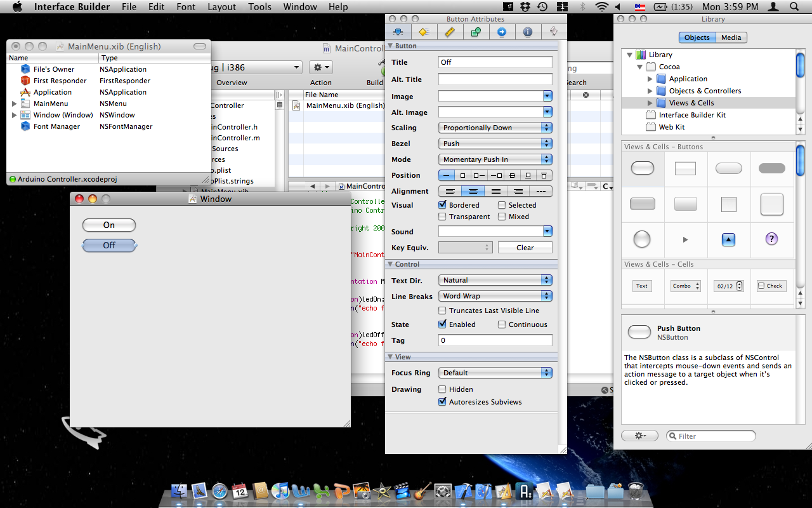Open the Bezel dropdown showing Push
Screen dimensions: 812x508
pyautogui.click(x=495, y=144)
